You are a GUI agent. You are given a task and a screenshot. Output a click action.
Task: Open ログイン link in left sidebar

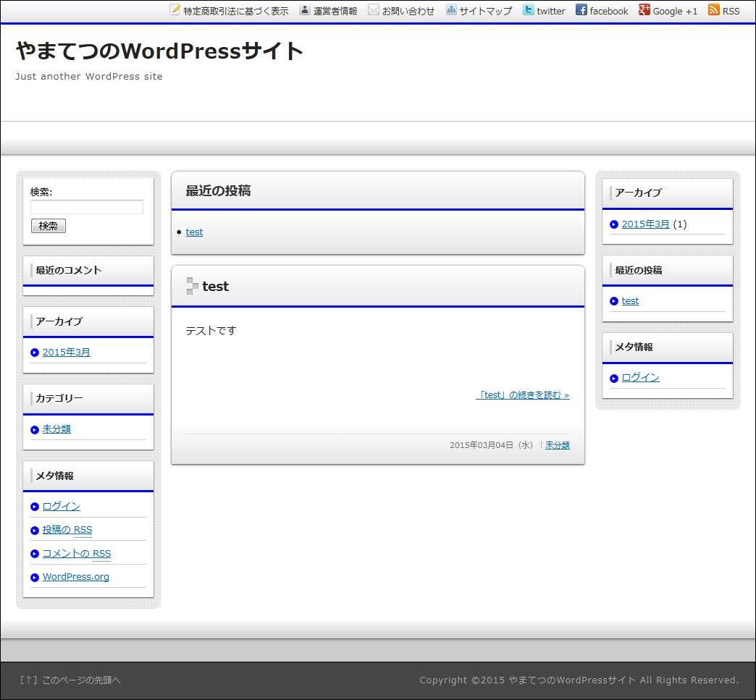click(x=62, y=506)
